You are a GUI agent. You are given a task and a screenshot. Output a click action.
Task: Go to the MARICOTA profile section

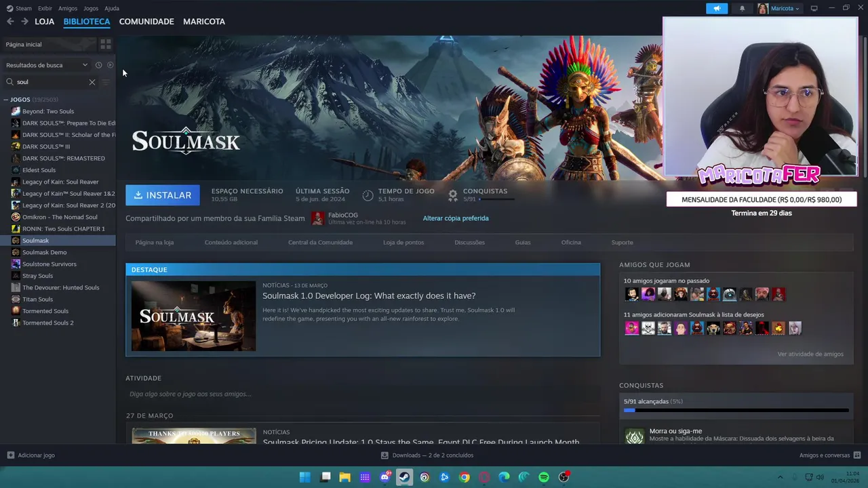coord(204,22)
